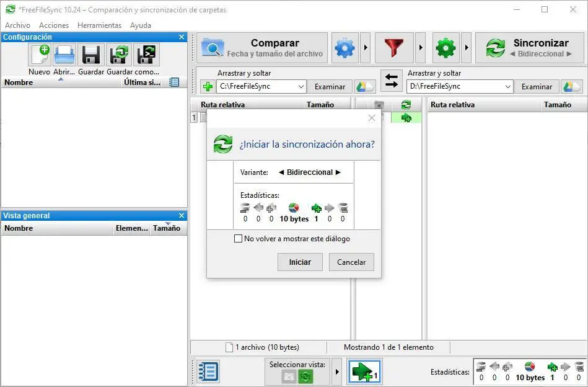
Task: Toggle the create-right filter button showing 1
Action: [364, 371]
